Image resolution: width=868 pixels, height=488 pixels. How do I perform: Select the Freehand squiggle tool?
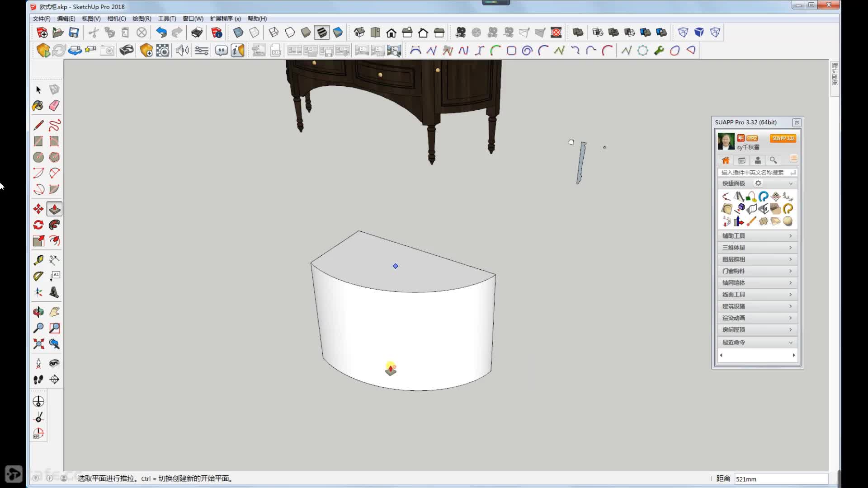[x=54, y=125]
